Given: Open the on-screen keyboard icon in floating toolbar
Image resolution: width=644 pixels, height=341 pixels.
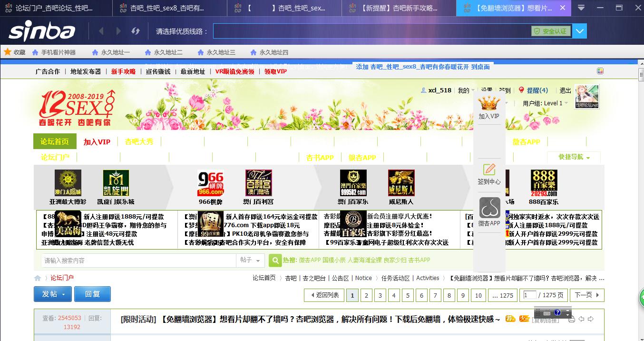Looking at the screenshot, I should (547, 313).
